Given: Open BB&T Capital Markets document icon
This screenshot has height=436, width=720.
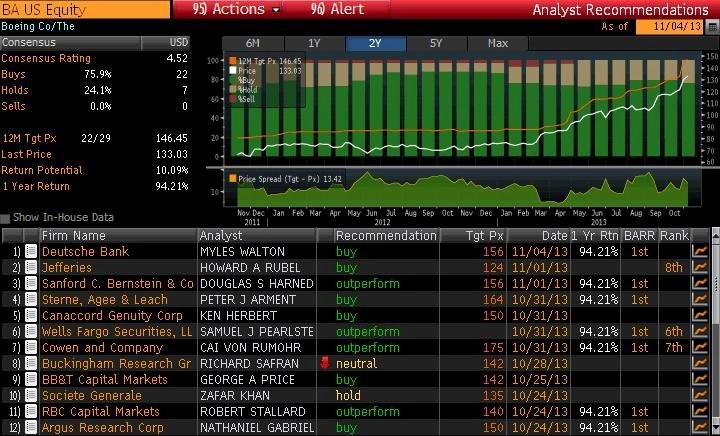Looking at the screenshot, I should (x=31, y=380).
